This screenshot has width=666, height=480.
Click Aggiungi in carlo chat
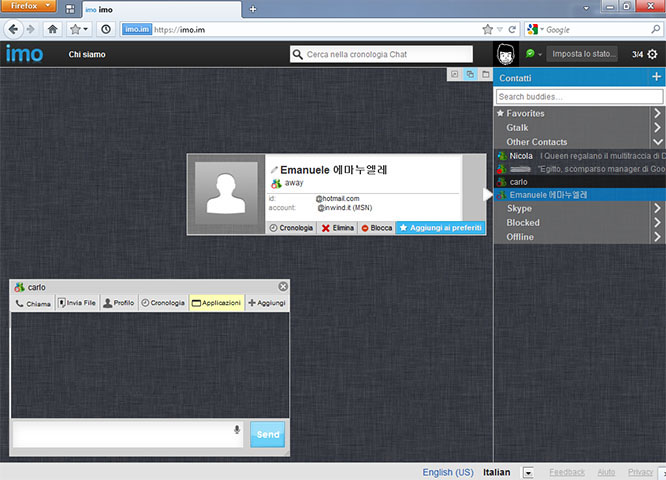(x=267, y=303)
